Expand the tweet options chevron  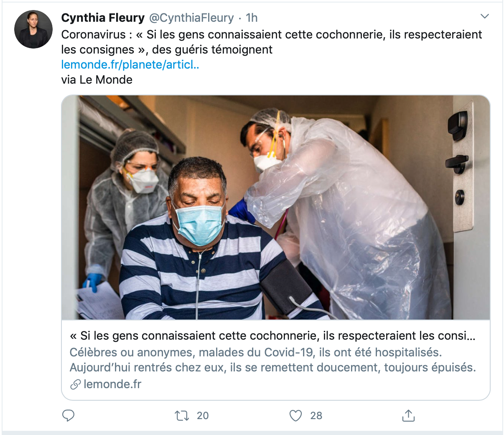coord(485,16)
